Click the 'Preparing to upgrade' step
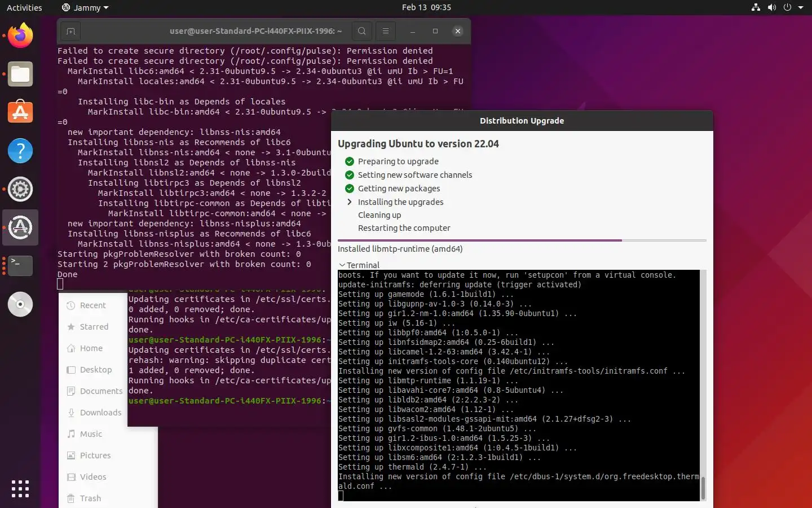The height and width of the screenshot is (508, 812). 398,161
